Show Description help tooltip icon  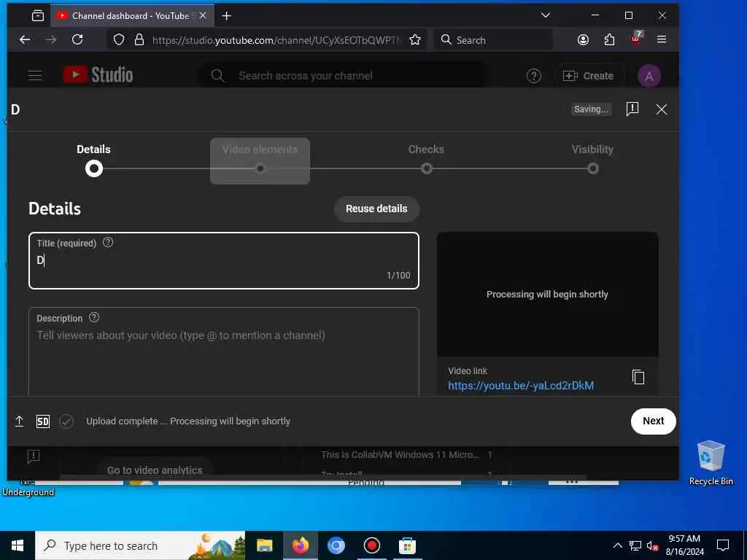94,318
